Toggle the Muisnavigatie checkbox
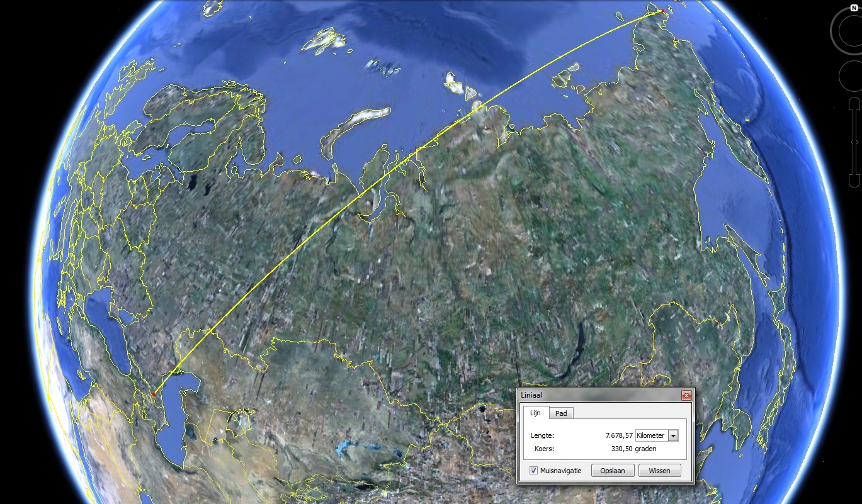This screenshot has width=862, height=504. [x=534, y=471]
